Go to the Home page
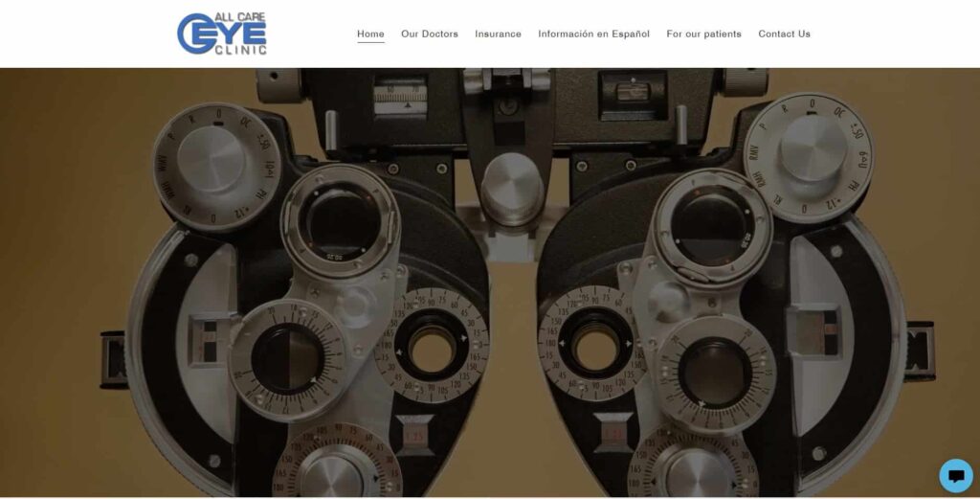Image resolution: width=980 pixels, height=499 pixels. point(370,34)
